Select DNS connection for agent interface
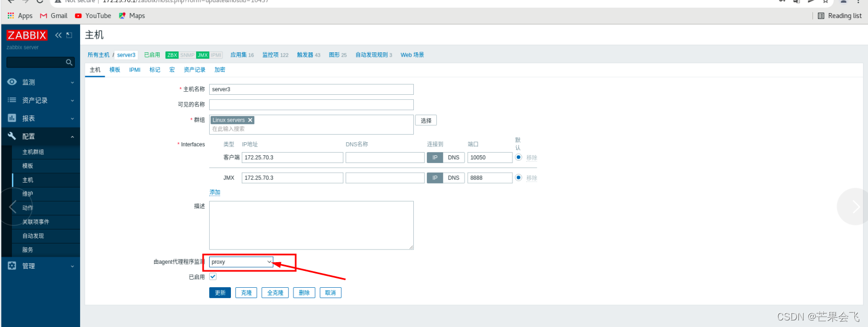 [454, 158]
